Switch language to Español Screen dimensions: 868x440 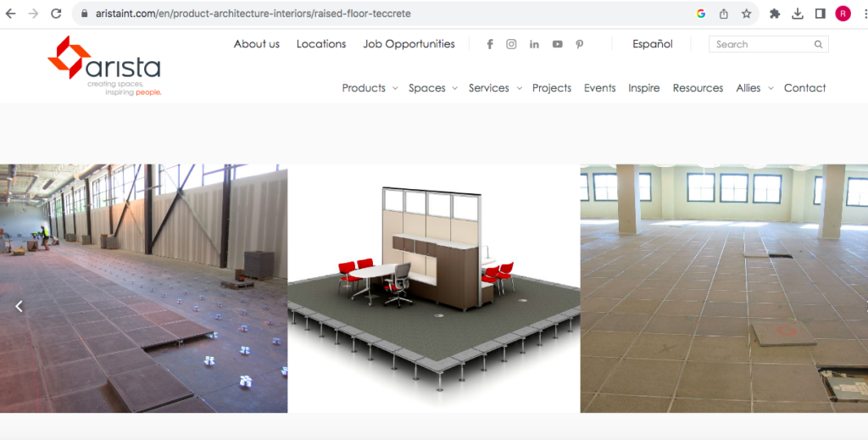pos(653,44)
